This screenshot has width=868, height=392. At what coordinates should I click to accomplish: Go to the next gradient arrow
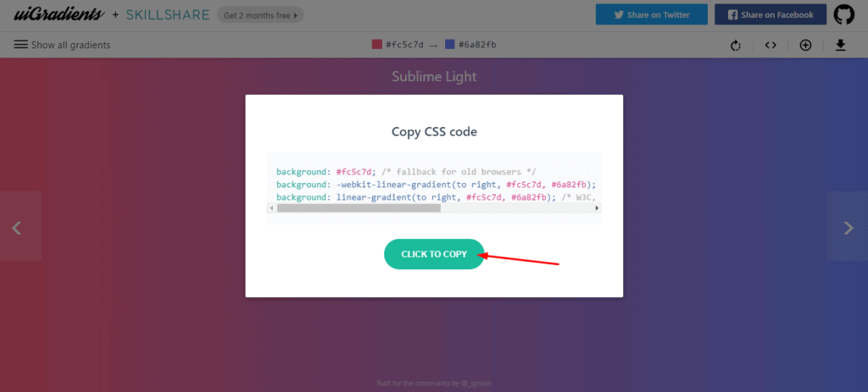[x=849, y=227]
